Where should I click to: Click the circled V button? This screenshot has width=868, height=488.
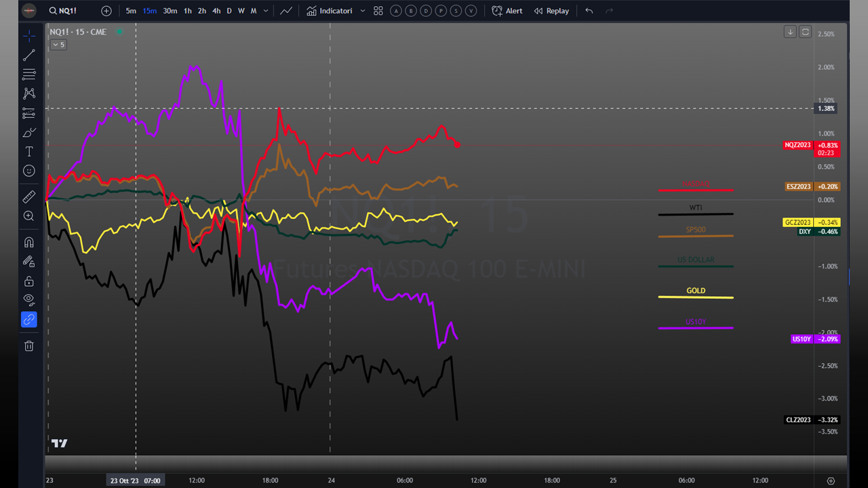tap(471, 11)
